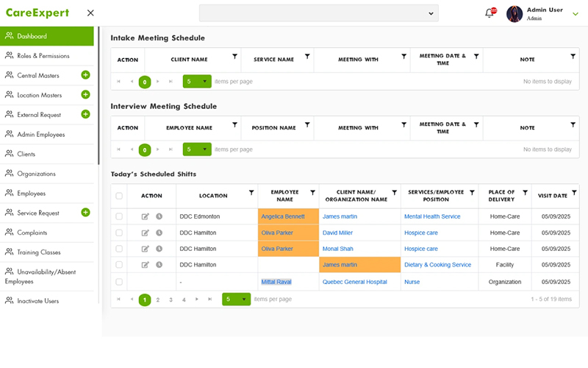Open Mental Health Service link

[432, 216]
